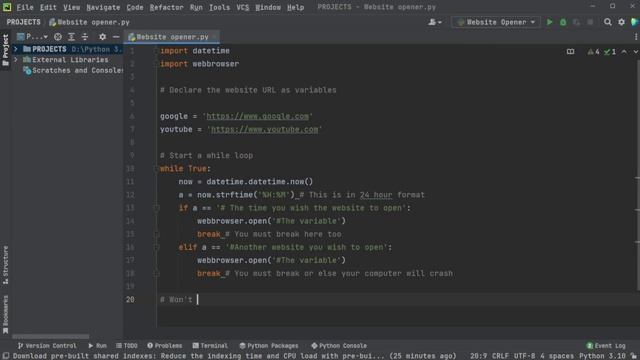Screen dimensions: 640x360
Task: Start debugging with the bug icon
Action: [563, 22]
